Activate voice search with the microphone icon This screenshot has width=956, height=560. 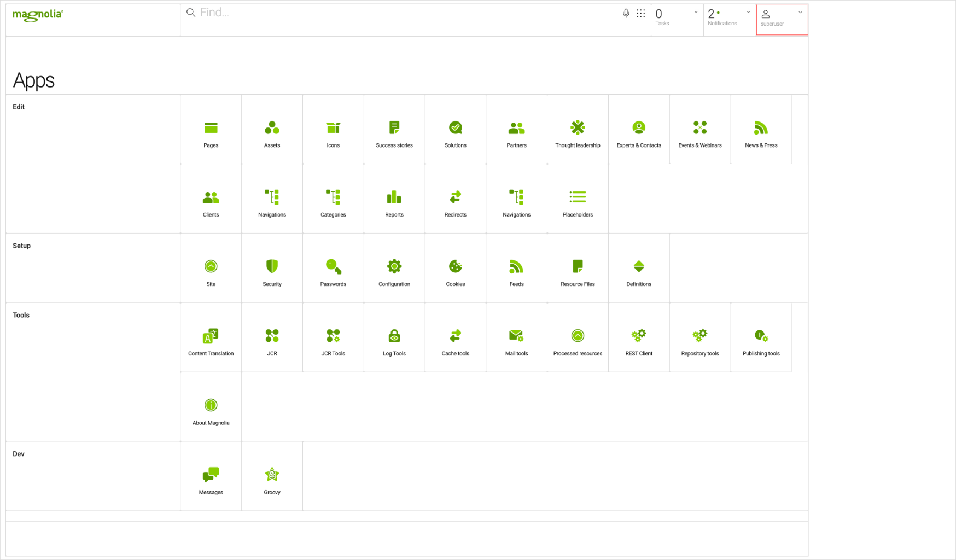click(x=626, y=13)
